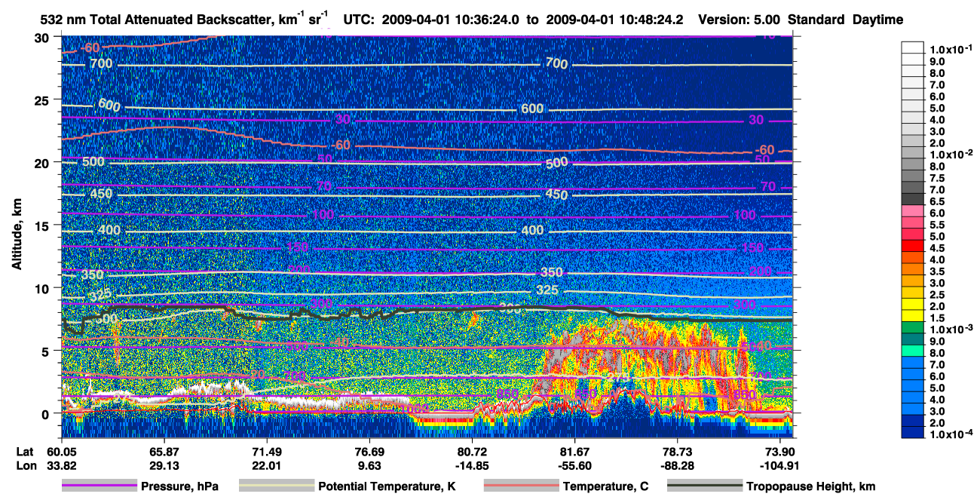Image resolution: width=980 pixels, height=503 pixels.
Task: Click the colorbar label '4.5'
Action: click(936, 248)
